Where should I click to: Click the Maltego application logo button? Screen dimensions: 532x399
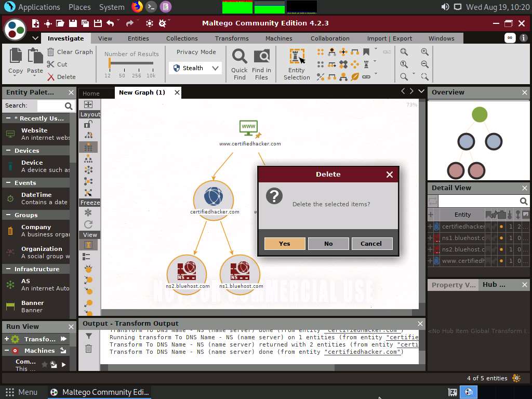click(x=15, y=29)
